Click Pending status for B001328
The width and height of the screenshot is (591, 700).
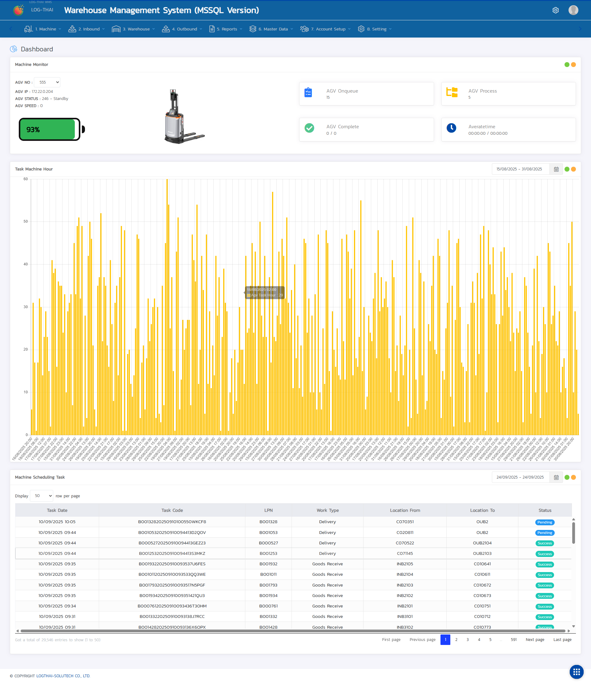pos(545,522)
